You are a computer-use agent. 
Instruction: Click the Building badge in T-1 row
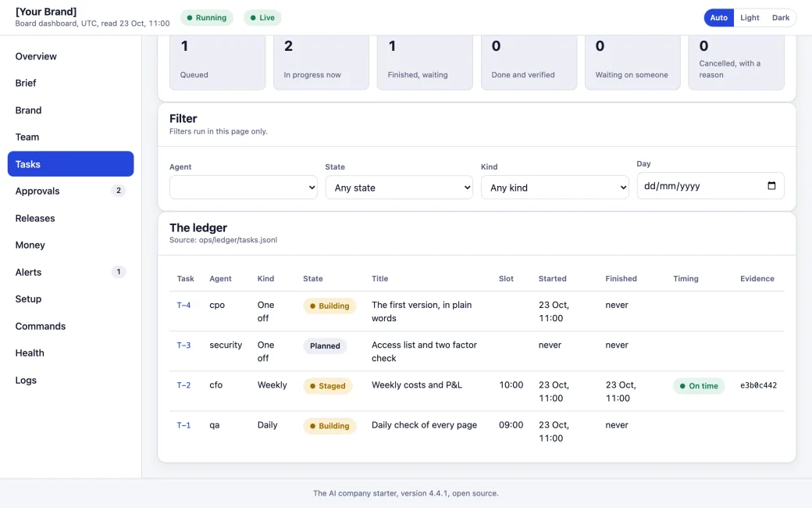(329, 426)
